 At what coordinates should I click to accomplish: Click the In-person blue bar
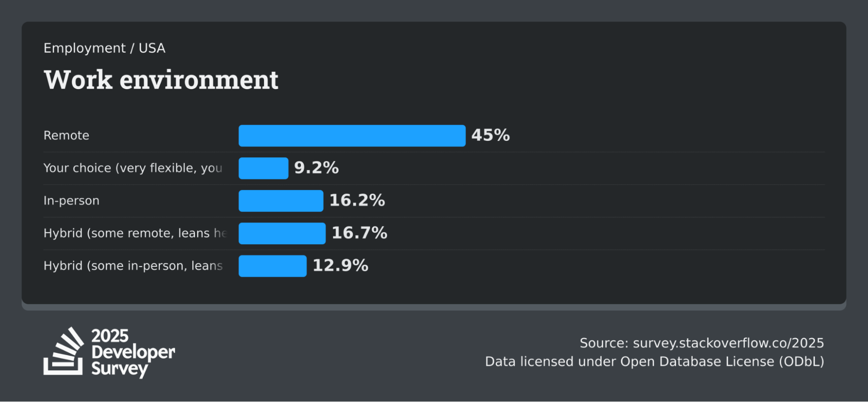(281, 201)
